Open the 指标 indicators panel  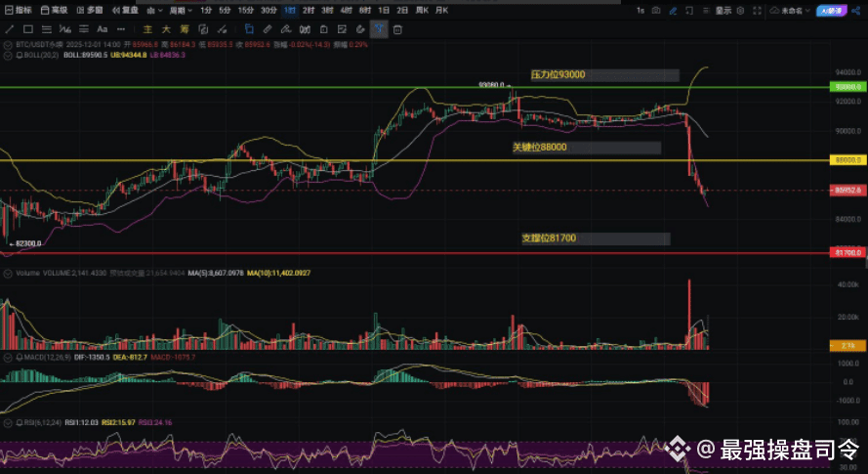19,10
